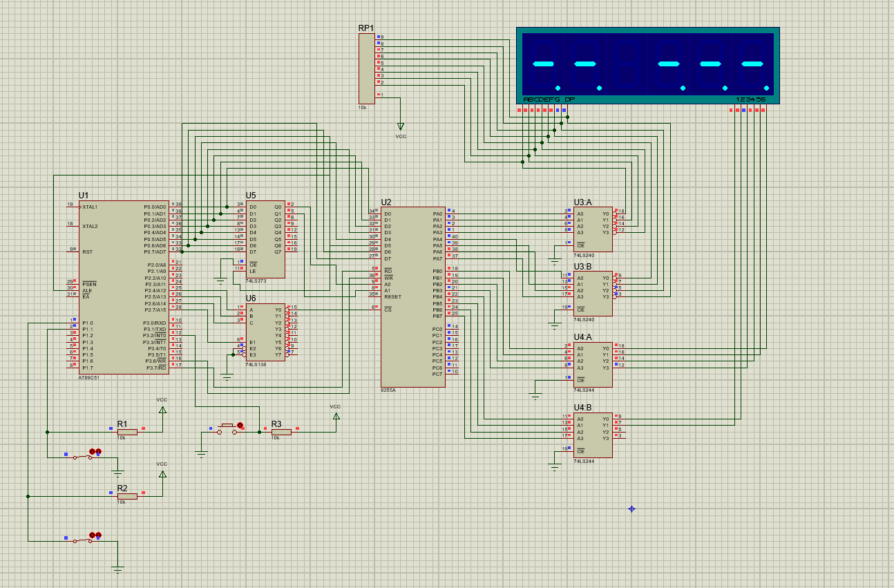
Task: Select the ground symbol under U3:A
Action: pos(554,261)
